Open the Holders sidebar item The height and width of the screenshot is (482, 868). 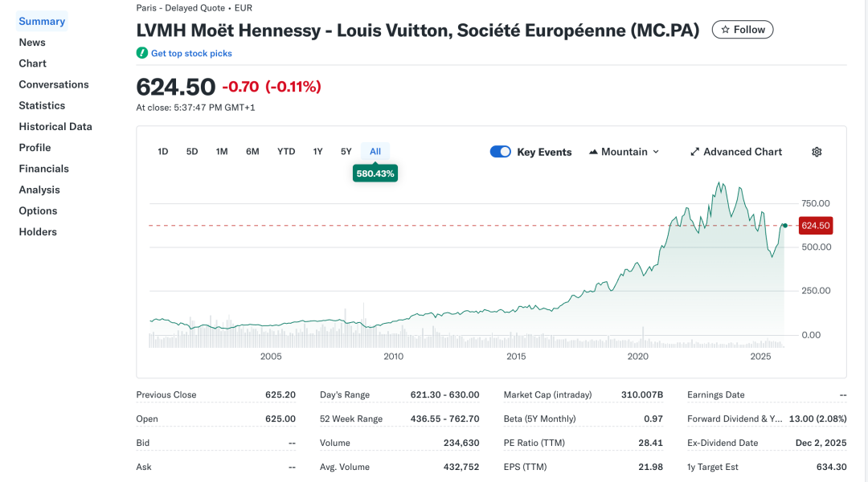click(x=38, y=231)
